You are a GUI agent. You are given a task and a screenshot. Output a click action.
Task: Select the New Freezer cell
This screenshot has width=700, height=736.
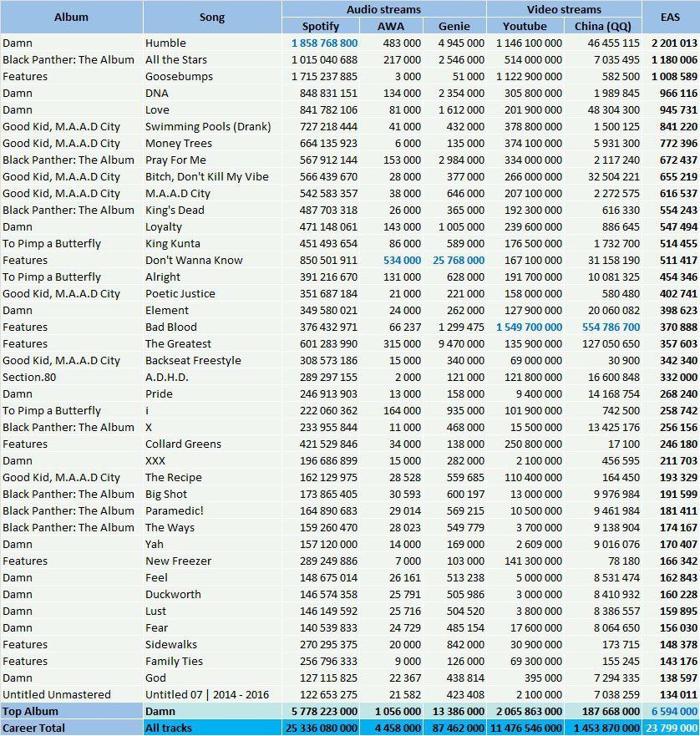(x=212, y=561)
